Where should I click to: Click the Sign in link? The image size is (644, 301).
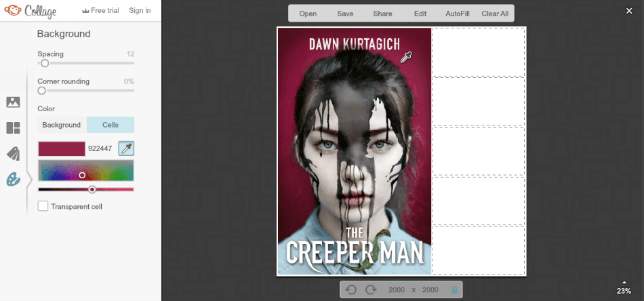pyautogui.click(x=140, y=11)
